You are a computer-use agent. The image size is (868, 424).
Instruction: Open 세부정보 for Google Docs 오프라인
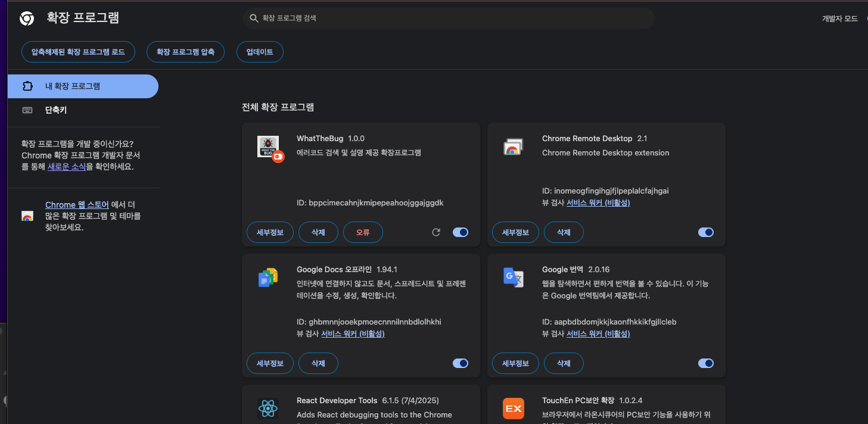coord(270,363)
